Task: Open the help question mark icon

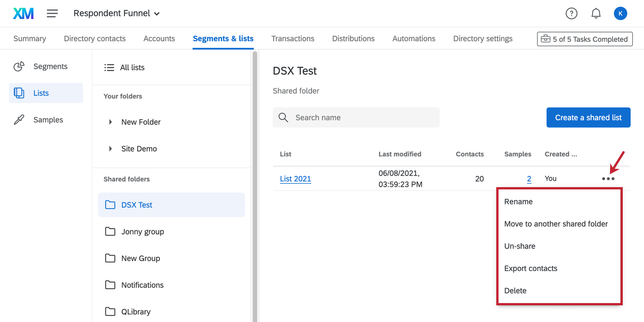Action: click(571, 14)
